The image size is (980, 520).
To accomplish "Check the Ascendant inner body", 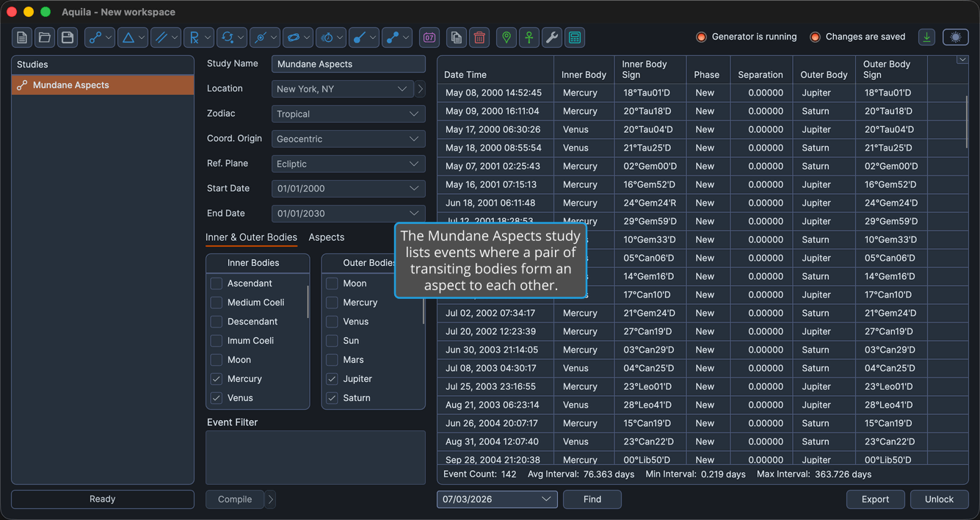I will tap(217, 284).
